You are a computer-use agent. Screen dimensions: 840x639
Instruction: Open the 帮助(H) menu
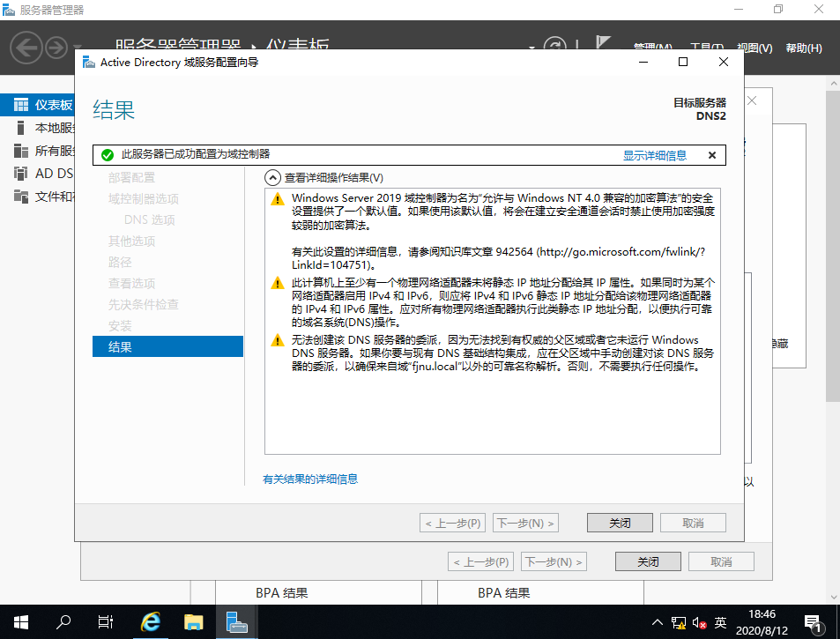click(804, 48)
